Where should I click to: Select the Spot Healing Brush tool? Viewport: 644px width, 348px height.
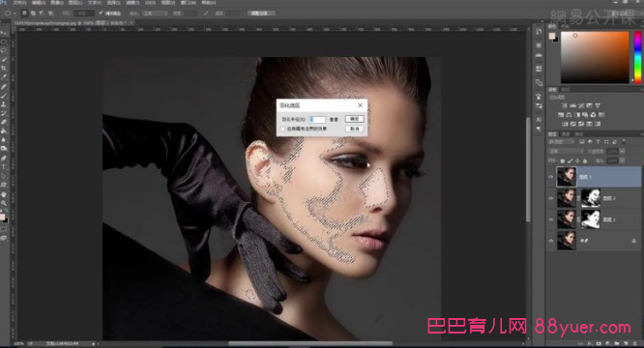[4, 87]
